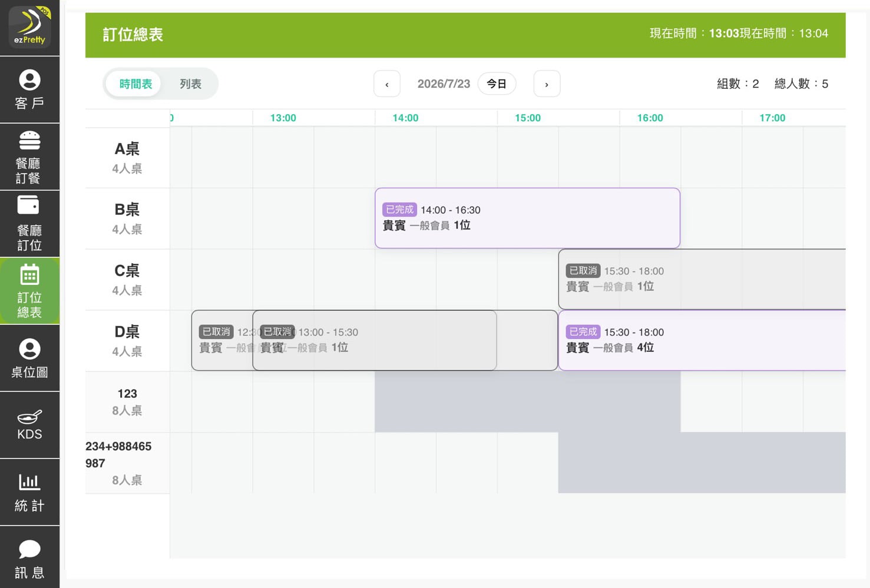
Task: Click the 14:00 time column header
Action: [x=405, y=118]
